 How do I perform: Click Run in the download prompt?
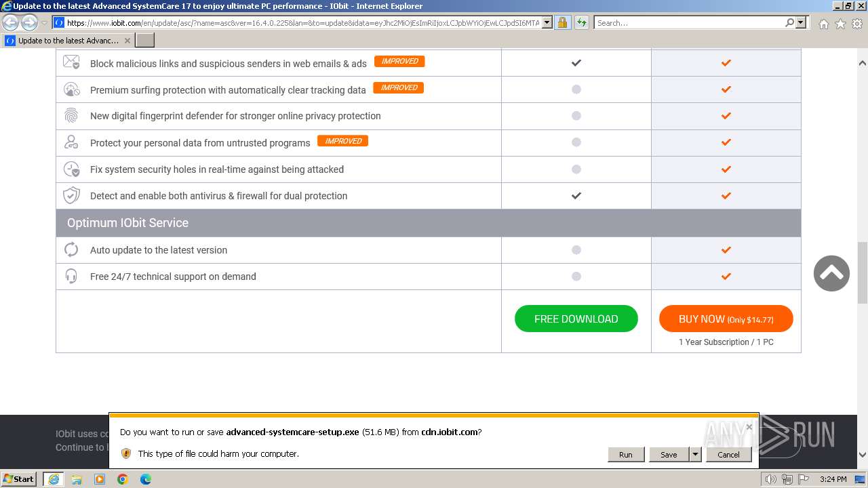click(x=626, y=455)
